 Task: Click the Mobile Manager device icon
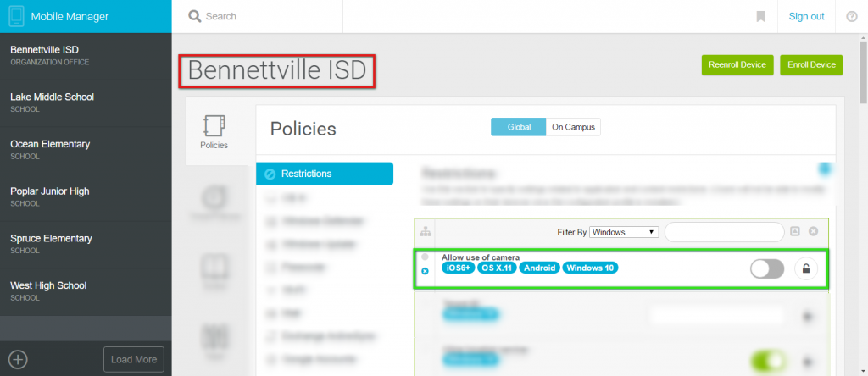(17, 16)
